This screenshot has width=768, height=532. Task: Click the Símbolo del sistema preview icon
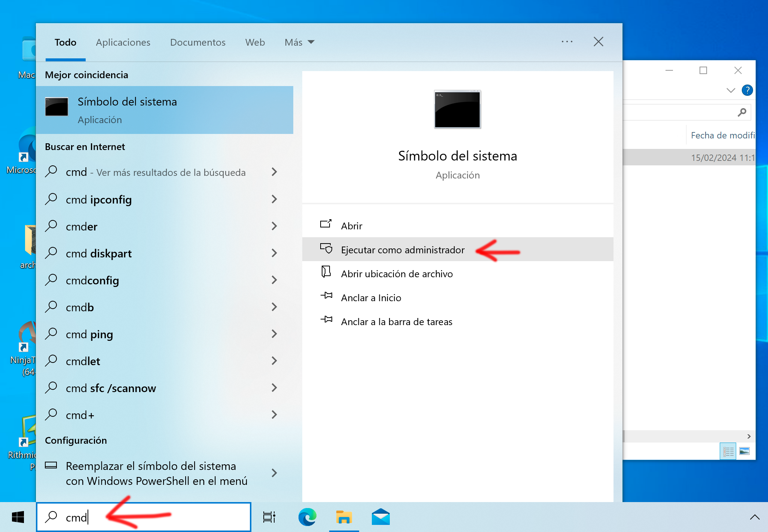coord(457,109)
